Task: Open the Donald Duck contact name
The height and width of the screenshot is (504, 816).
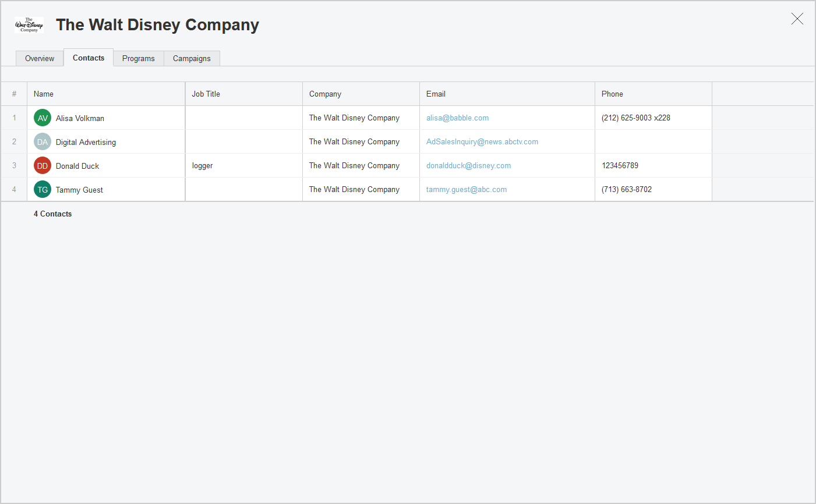Action: pyautogui.click(x=77, y=166)
